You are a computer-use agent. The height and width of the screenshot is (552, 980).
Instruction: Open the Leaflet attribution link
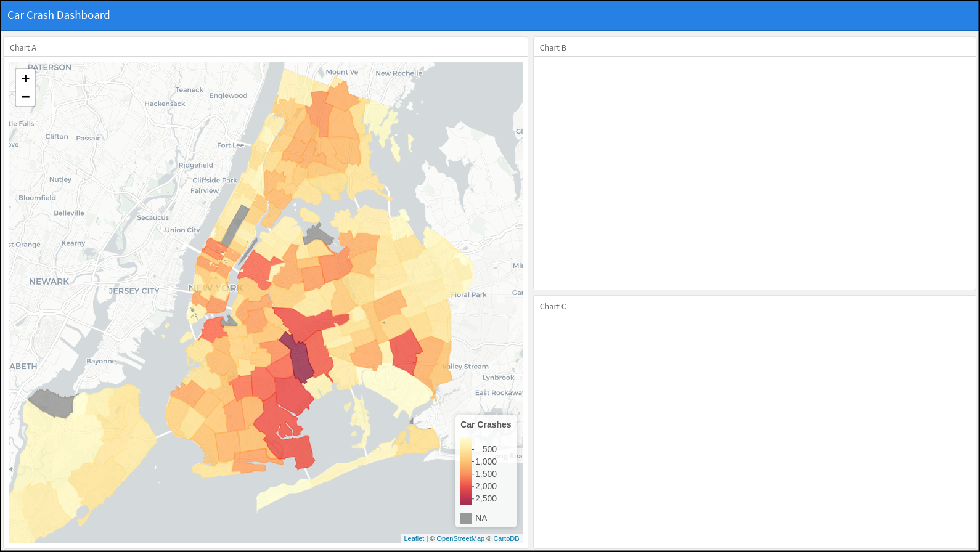pos(414,538)
